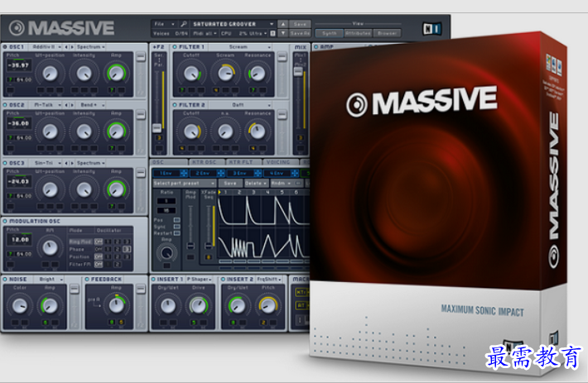The width and height of the screenshot is (588, 383).
Task: Click Noise Color knob
Action: [20, 306]
